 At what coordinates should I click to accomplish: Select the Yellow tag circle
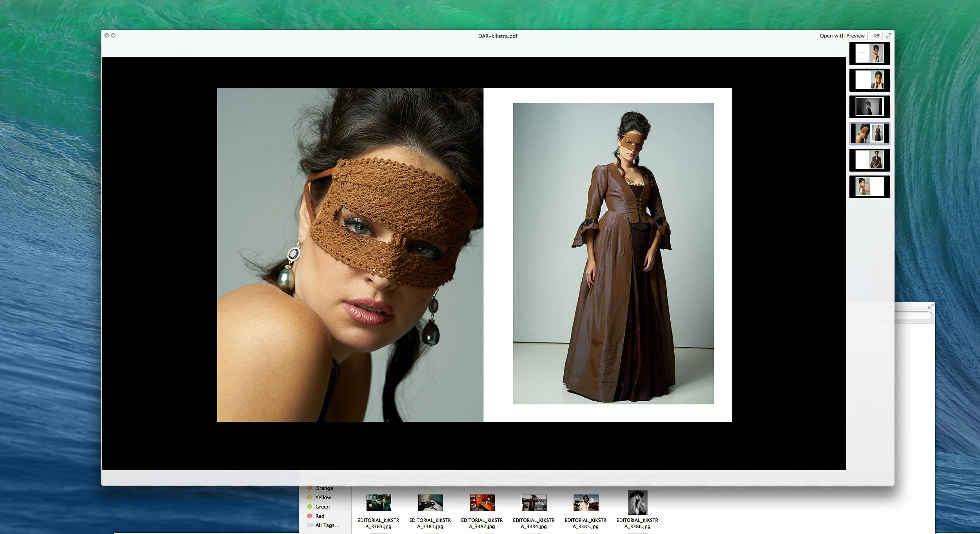pyautogui.click(x=310, y=497)
